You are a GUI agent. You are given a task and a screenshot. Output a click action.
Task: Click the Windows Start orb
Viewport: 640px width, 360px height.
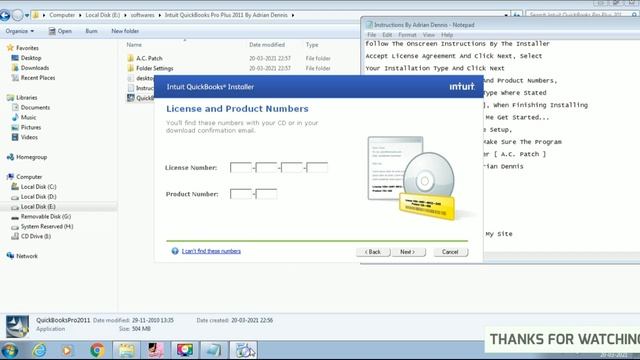tap(9, 350)
